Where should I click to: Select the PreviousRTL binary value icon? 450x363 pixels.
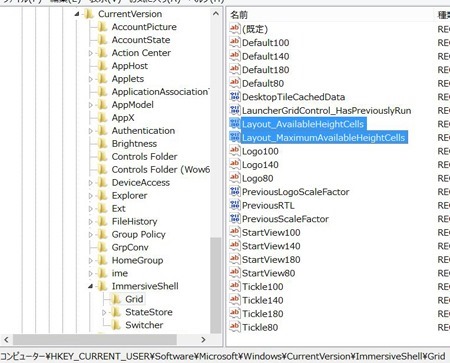click(235, 205)
